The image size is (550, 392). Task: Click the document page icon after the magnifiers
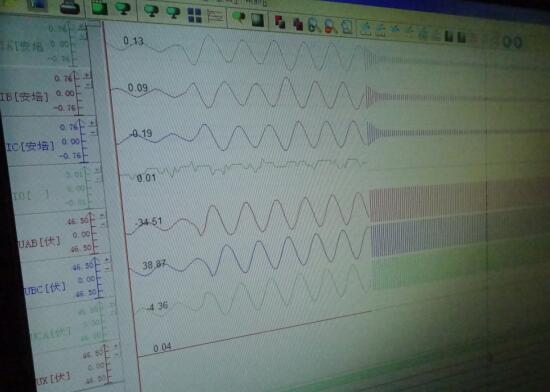[347, 27]
